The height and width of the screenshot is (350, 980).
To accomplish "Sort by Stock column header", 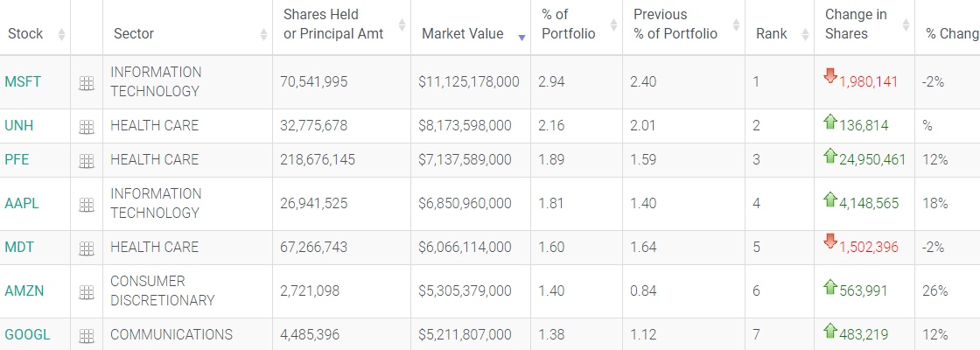I will 26,34.
